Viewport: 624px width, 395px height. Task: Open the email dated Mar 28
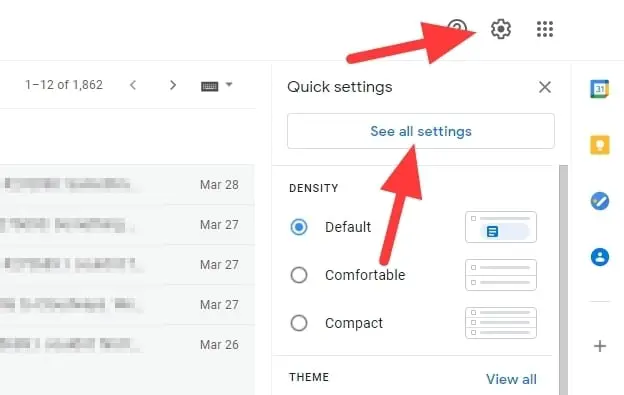coord(127,185)
